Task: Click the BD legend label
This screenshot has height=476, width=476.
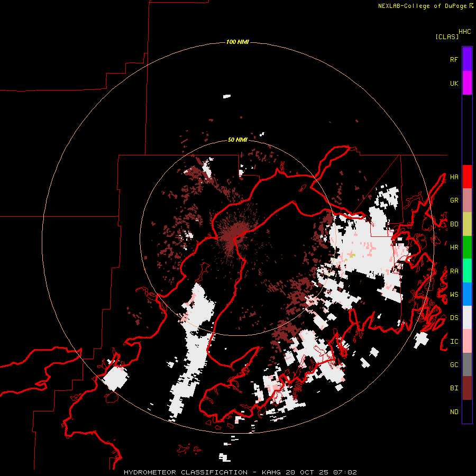Action: 454,224
